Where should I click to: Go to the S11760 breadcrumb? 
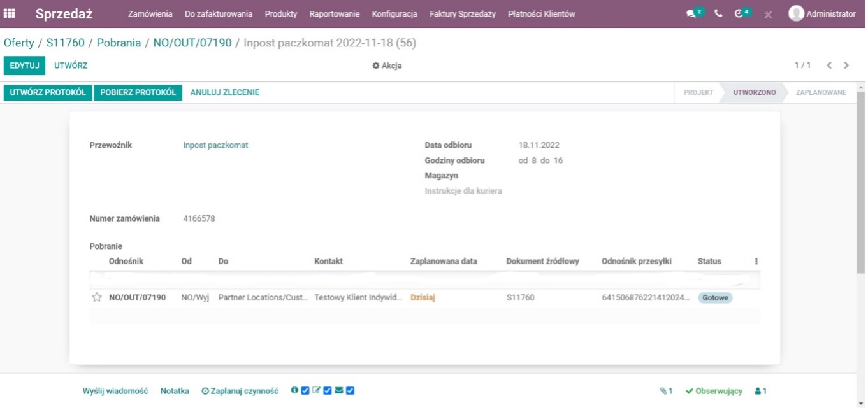pos(66,43)
